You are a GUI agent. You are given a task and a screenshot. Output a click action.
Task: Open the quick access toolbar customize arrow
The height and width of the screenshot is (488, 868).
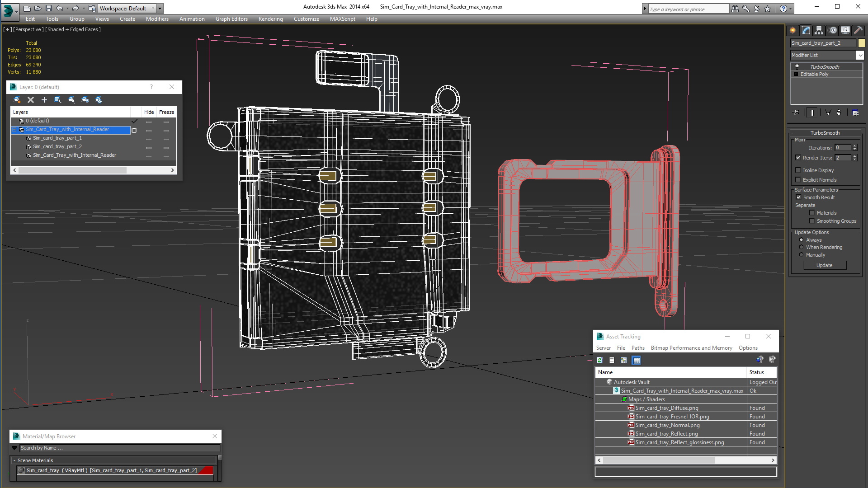[x=160, y=8]
